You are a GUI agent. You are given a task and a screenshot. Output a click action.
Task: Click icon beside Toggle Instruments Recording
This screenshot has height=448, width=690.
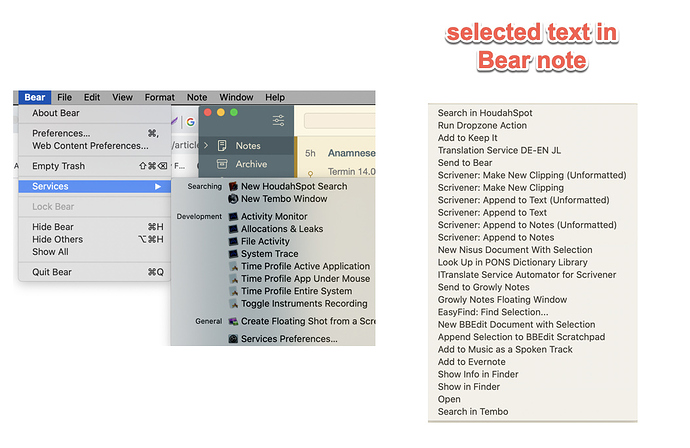233,304
